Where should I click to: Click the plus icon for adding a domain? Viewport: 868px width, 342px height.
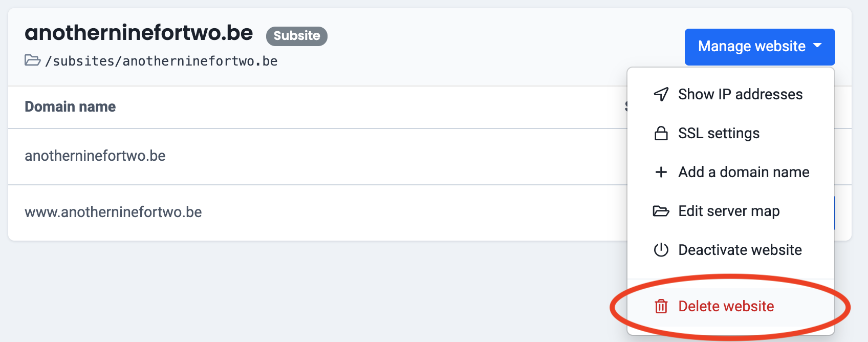click(x=661, y=172)
